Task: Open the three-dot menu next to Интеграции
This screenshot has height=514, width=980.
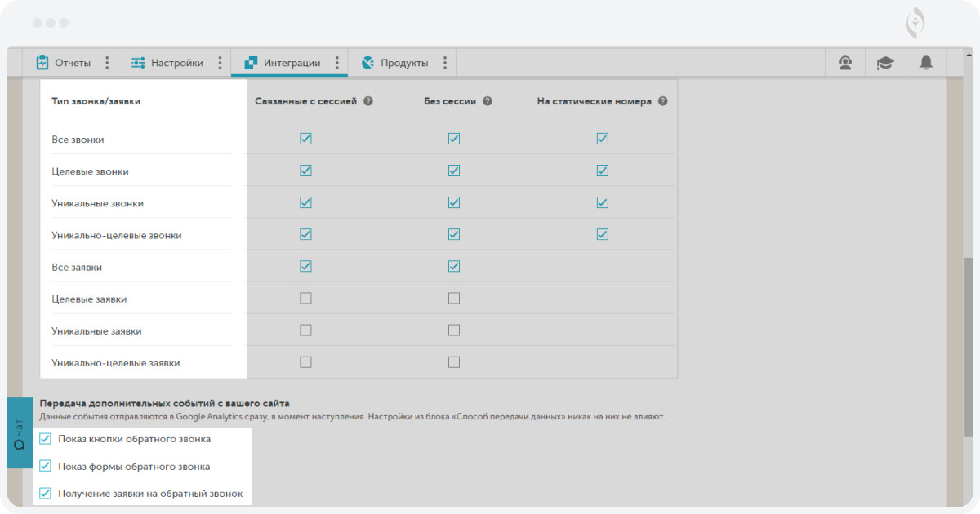Action: point(336,63)
